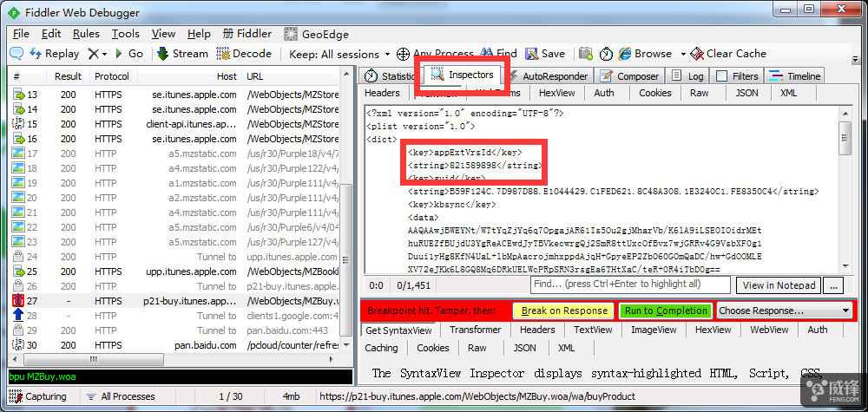Switch to the Composer tab

tap(630, 76)
